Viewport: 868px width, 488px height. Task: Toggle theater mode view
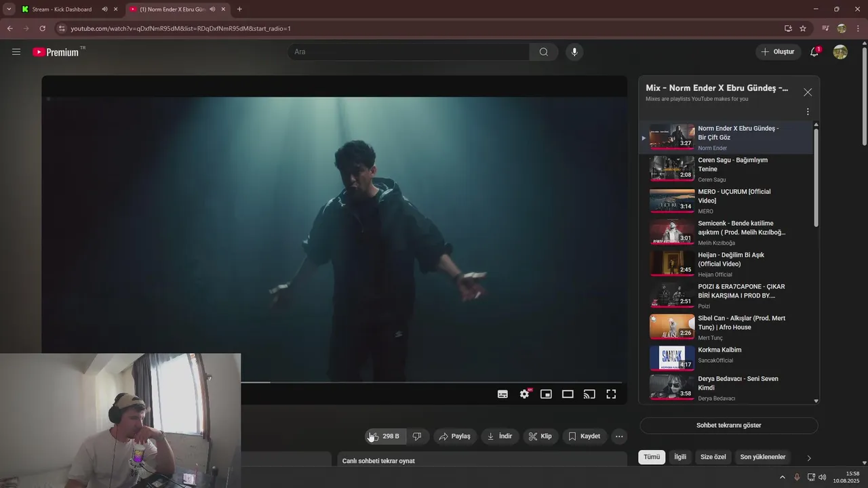click(568, 394)
